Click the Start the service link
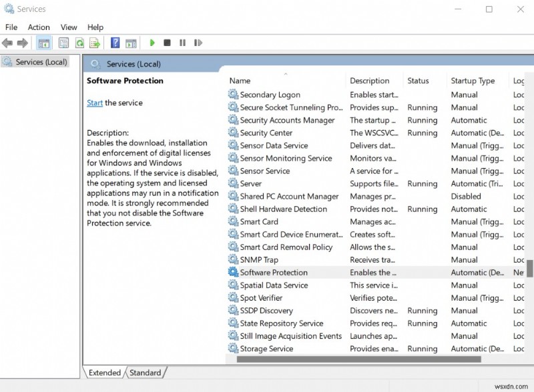This screenshot has height=392, width=534. pyautogui.click(x=95, y=103)
